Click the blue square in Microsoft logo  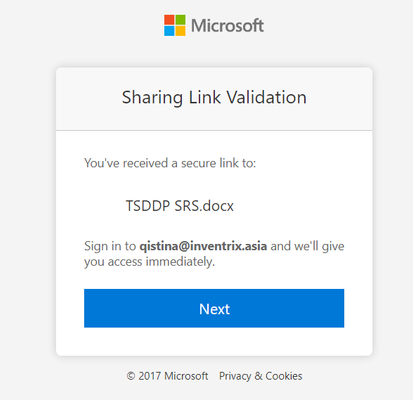(169, 31)
